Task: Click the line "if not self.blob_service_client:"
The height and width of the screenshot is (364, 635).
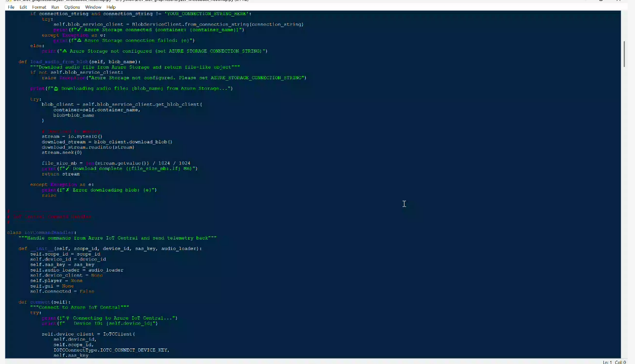Action: (x=77, y=72)
